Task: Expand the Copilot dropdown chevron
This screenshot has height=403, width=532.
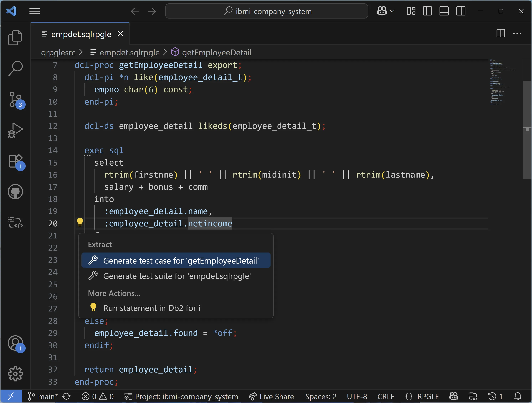Action: click(x=392, y=11)
